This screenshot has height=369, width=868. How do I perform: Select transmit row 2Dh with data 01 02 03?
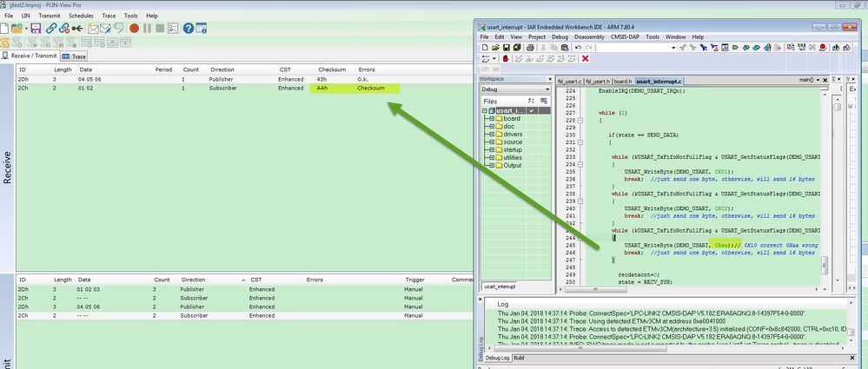pyautogui.click(x=243, y=289)
